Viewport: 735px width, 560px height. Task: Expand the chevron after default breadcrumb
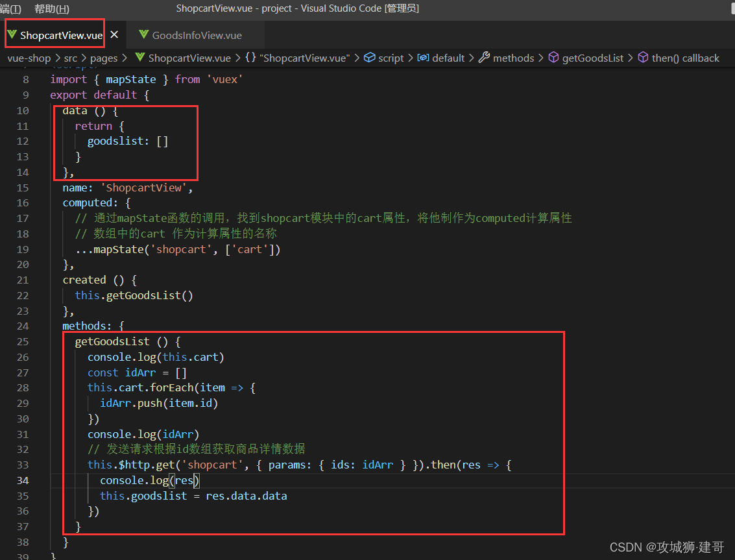[x=472, y=58]
